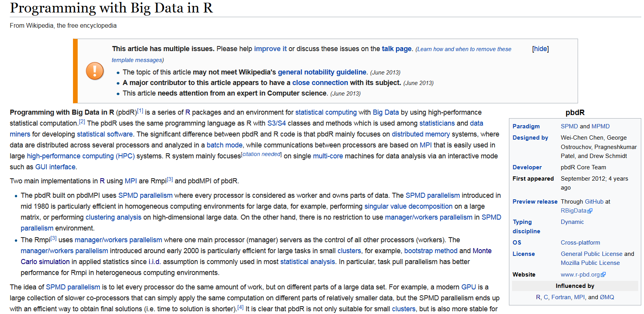This screenshot has width=644, height=314.
Task: Click the orange warning exclamation icon
Action: [94, 71]
